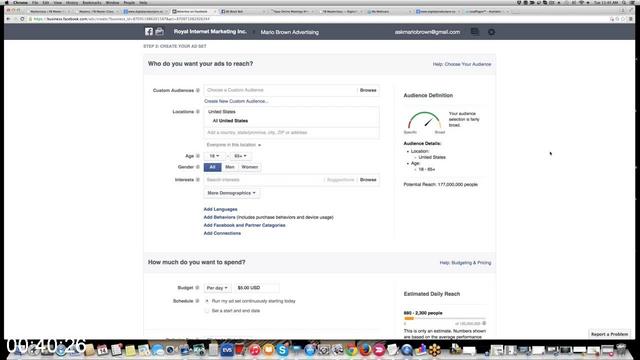Click the Add Connections link
Viewport: 640px width, 360px height.
point(222,233)
